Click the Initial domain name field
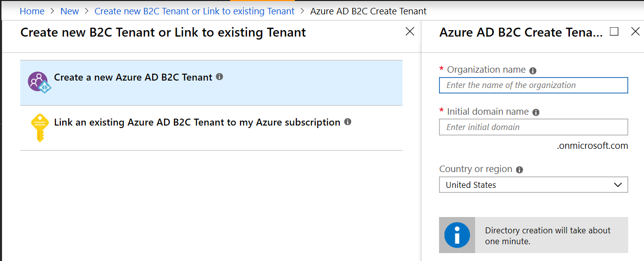The width and height of the screenshot is (644, 261). [533, 127]
